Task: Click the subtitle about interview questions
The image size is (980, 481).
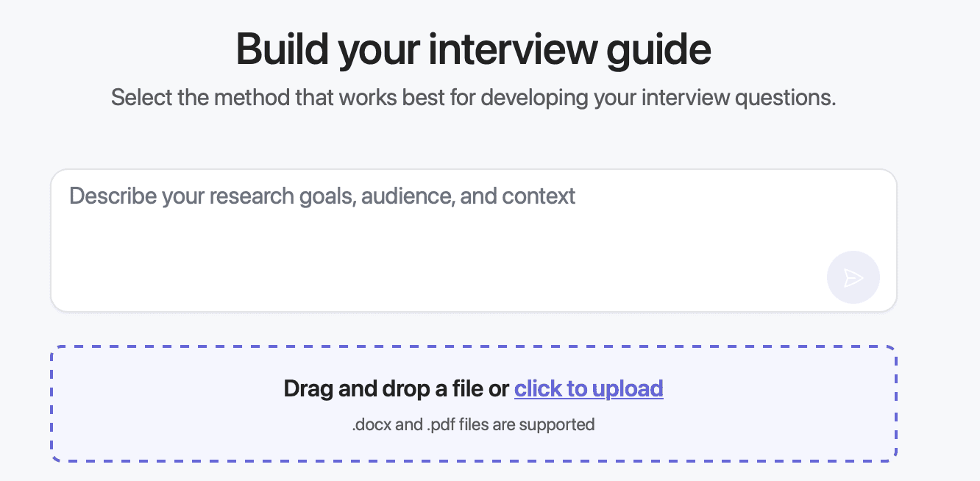Action: pyautogui.click(x=473, y=96)
